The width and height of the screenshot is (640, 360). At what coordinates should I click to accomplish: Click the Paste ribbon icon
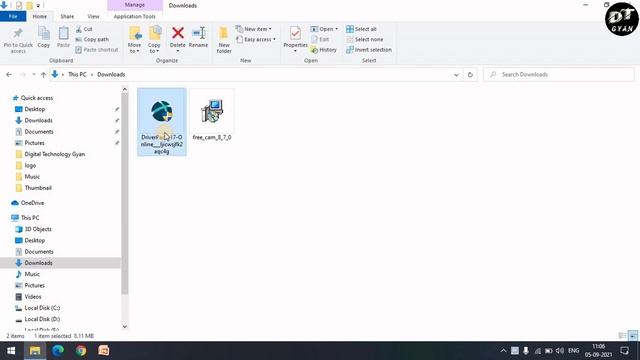tap(63, 33)
